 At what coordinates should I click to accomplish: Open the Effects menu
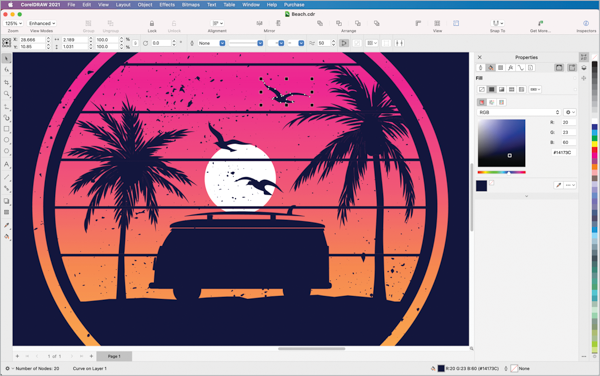click(167, 5)
